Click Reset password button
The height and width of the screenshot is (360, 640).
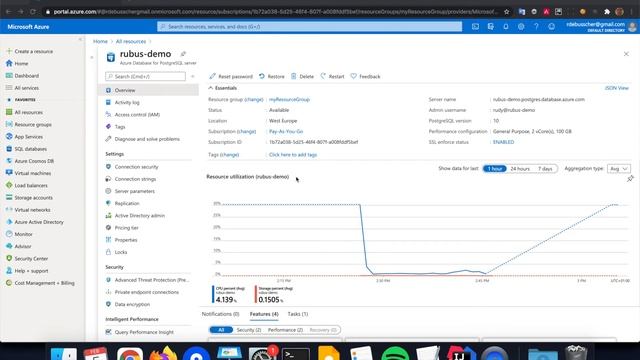[231, 76]
